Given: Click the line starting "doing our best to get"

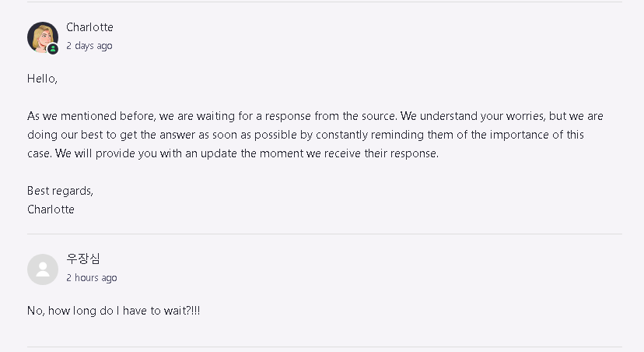Looking at the screenshot, I should coord(306,135).
